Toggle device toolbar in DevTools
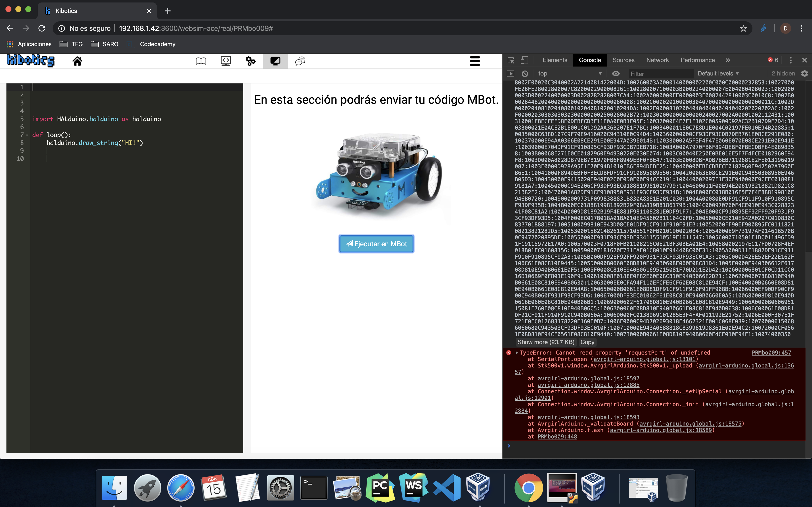The height and width of the screenshot is (507, 812). pos(524,60)
